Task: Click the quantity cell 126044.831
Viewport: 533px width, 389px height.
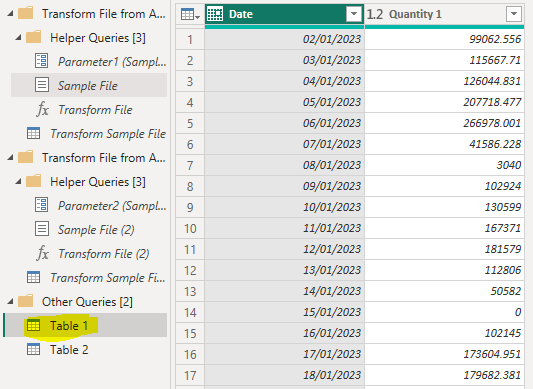Action: click(444, 81)
